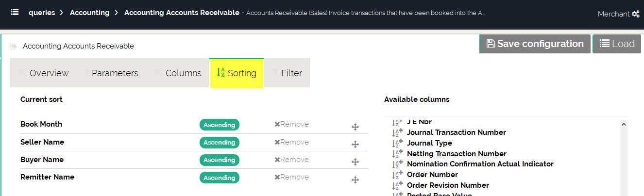Add Journal Type sort icon
Image resolution: width=644 pixels, height=196 pixels.
click(x=397, y=143)
